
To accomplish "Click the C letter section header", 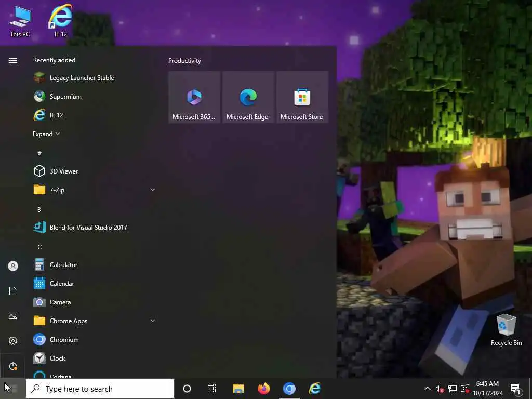I will pyautogui.click(x=39, y=247).
